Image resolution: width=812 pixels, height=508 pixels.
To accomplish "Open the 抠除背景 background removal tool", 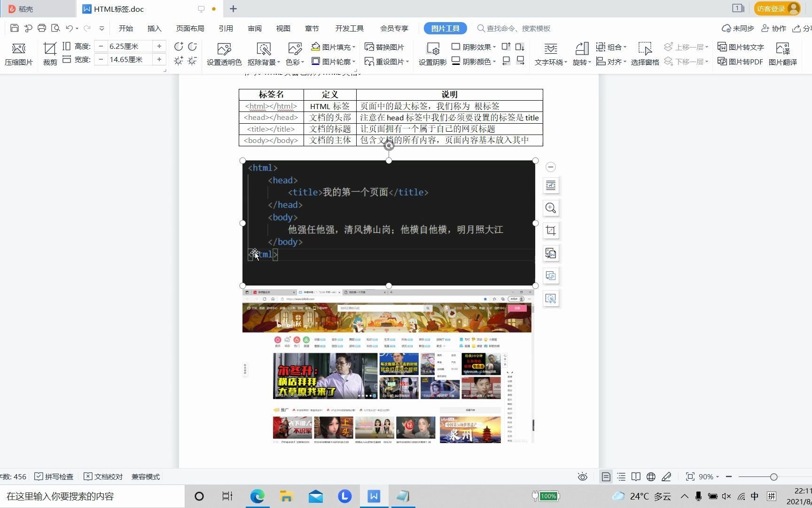I will [x=262, y=53].
